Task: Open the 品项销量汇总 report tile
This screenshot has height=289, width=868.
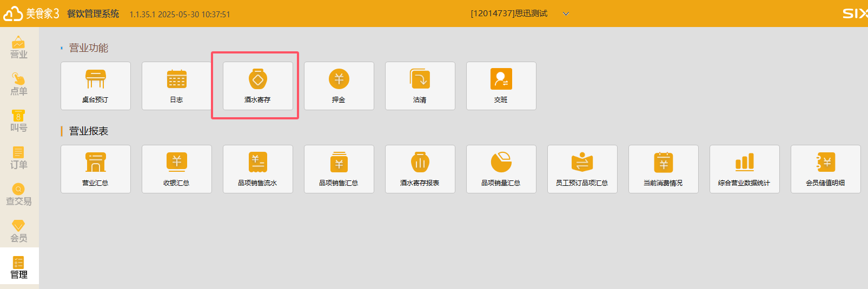Action: pyautogui.click(x=501, y=169)
